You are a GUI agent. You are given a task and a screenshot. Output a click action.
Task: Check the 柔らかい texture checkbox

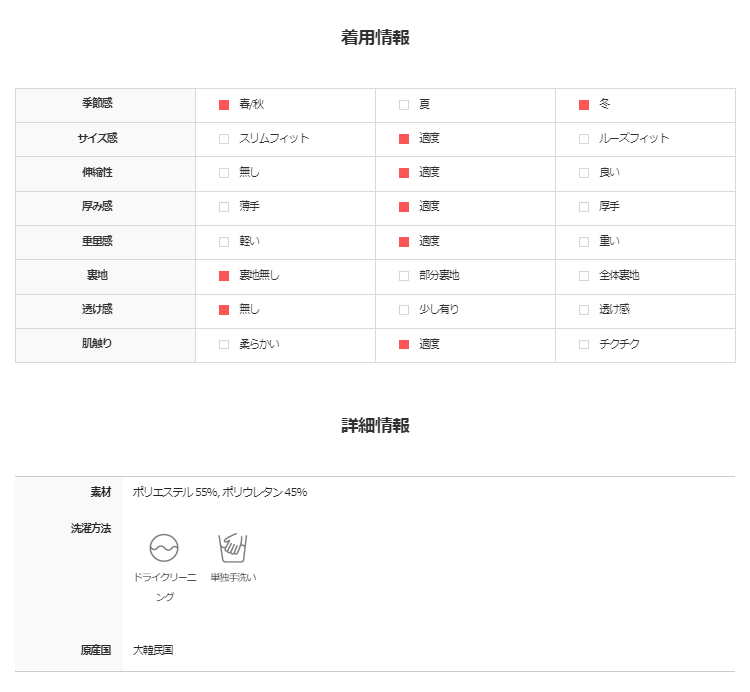[x=224, y=344]
